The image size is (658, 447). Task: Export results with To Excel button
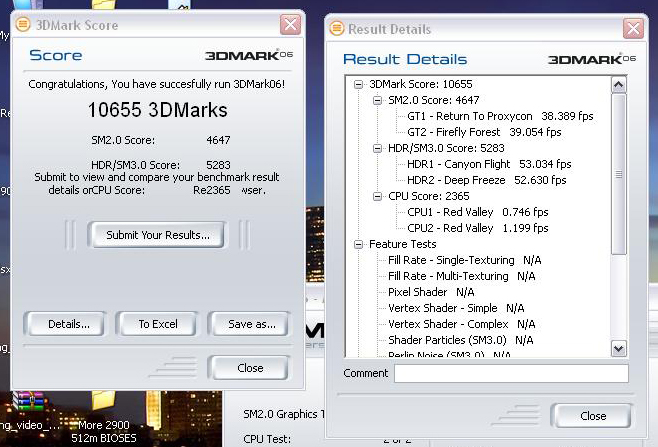(158, 324)
